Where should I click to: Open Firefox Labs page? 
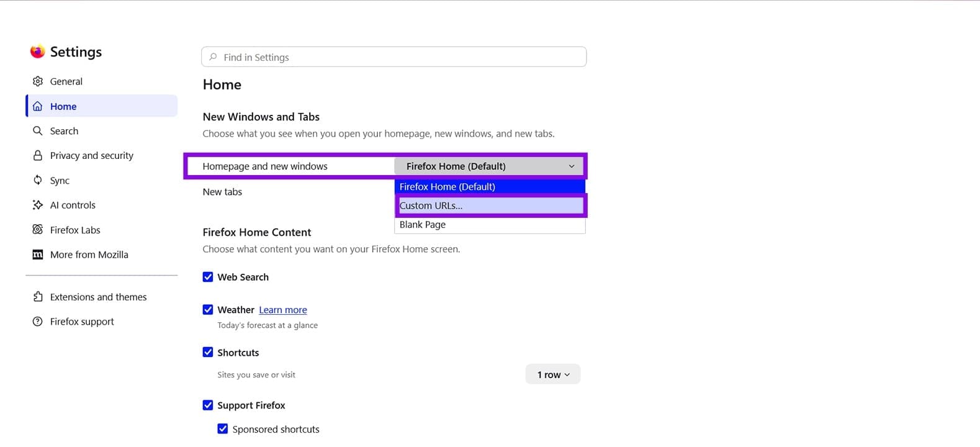click(x=102, y=230)
